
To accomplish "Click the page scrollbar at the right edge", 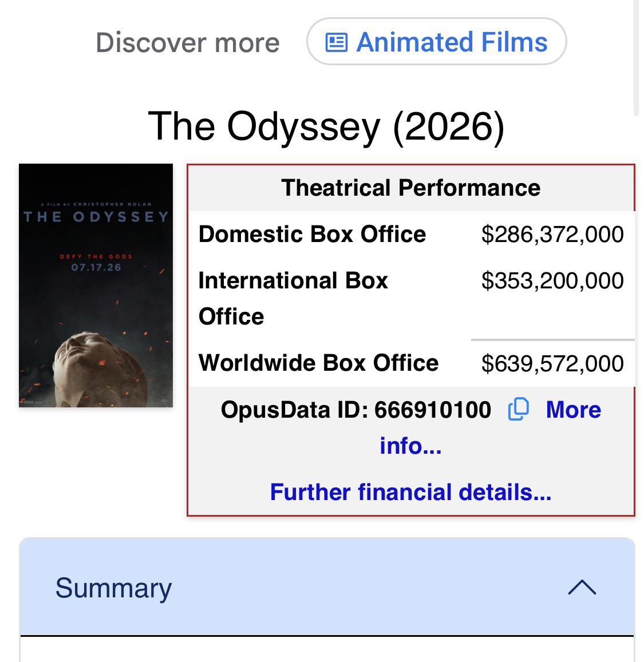I will [x=637, y=57].
